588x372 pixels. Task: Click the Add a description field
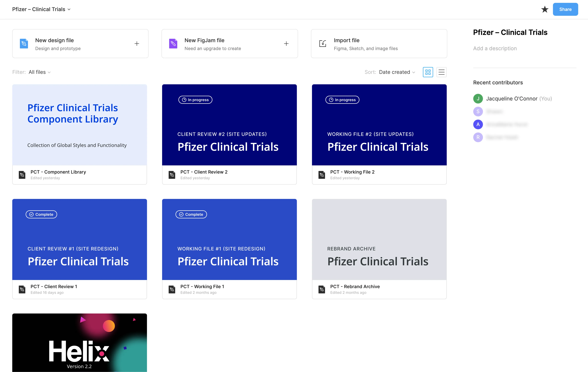495,48
